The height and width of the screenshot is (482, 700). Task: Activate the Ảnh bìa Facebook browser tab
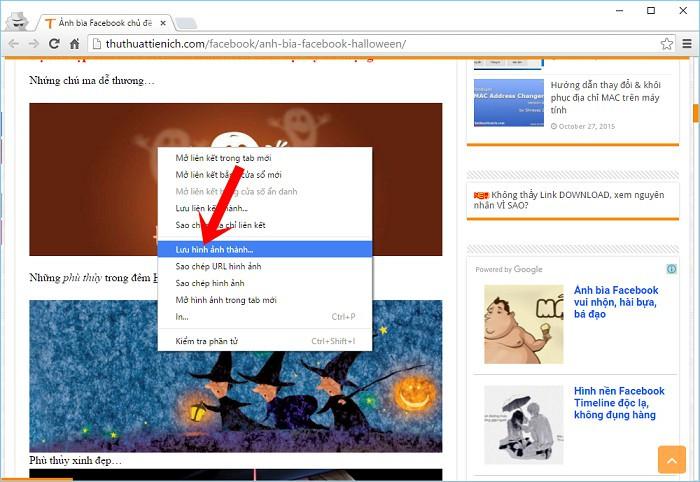[x=105, y=23]
